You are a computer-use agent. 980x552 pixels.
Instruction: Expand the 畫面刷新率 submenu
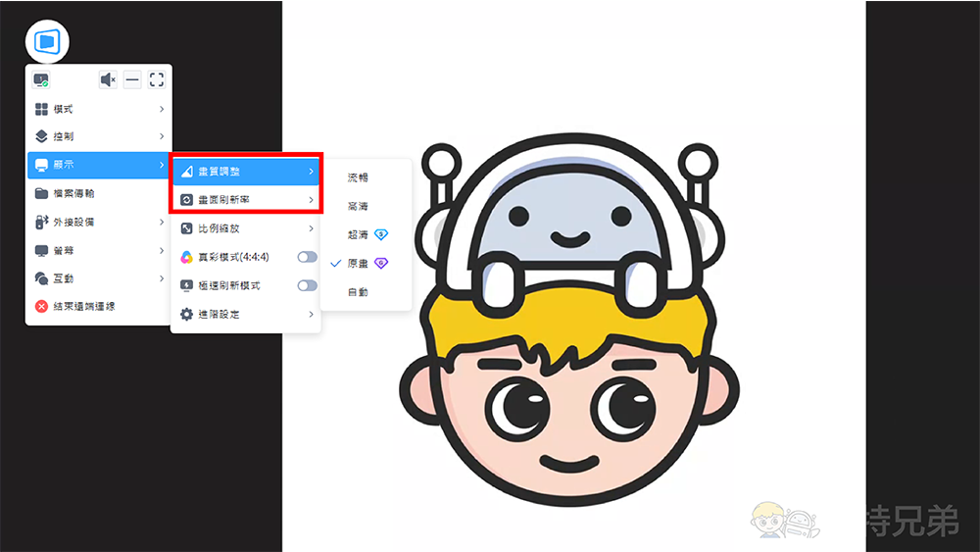(x=246, y=200)
